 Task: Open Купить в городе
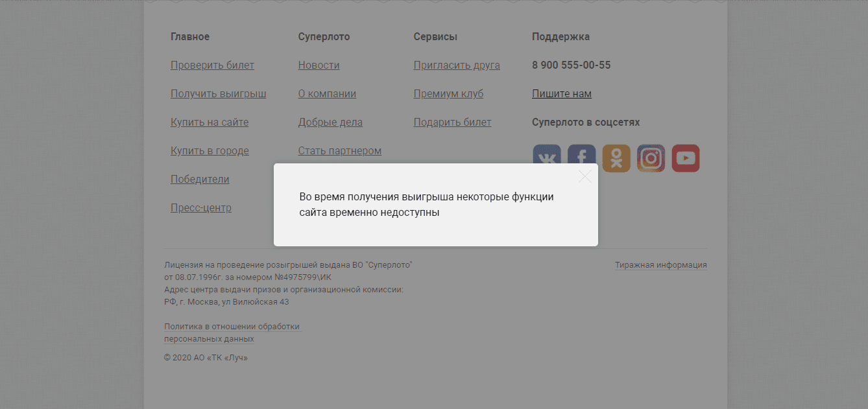coord(210,151)
